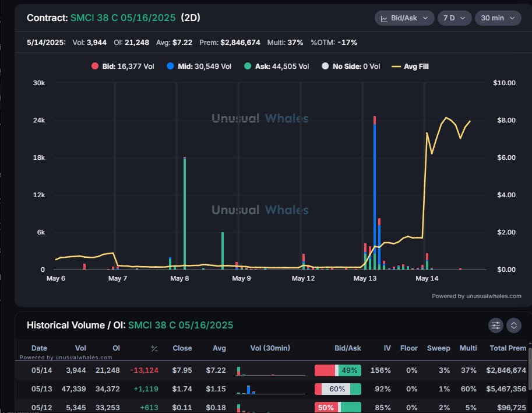Click the plus/minus change column icon
Screen dimensions: 532x413
tap(154, 348)
